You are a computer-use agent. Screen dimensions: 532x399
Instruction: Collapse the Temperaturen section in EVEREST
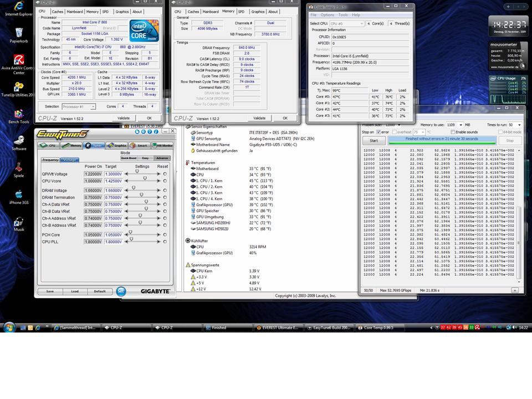coord(188,163)
